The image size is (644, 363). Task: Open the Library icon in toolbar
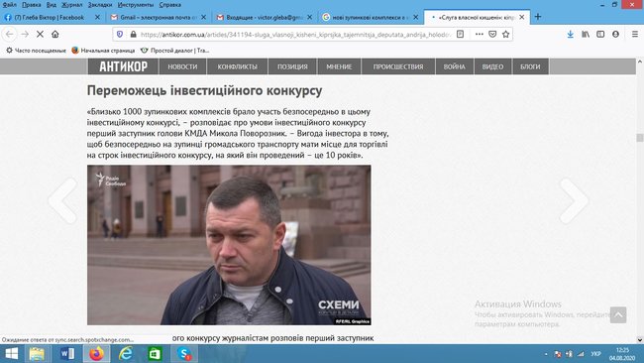586,34
